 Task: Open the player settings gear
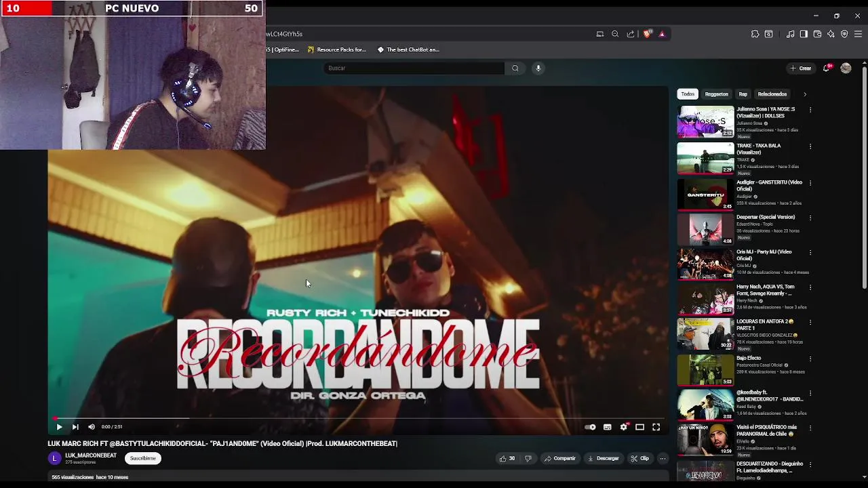[623, 427]
